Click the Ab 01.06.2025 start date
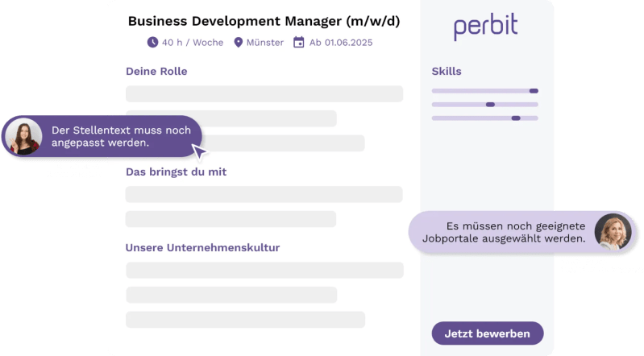The width and height of the screenshot is (644, 356). click(x=341, y=43)
